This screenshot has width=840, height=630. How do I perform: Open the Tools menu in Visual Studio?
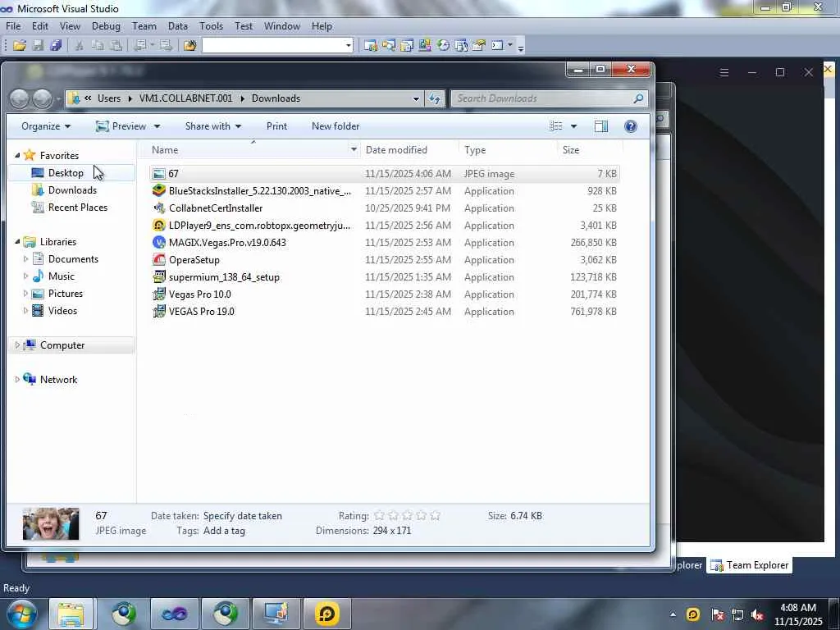pos(211,26)
